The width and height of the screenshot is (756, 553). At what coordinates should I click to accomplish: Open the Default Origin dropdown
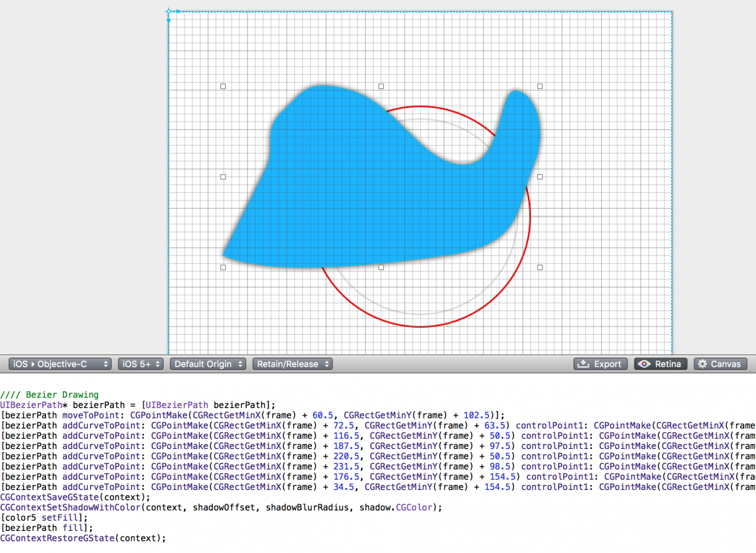point(207,364)
